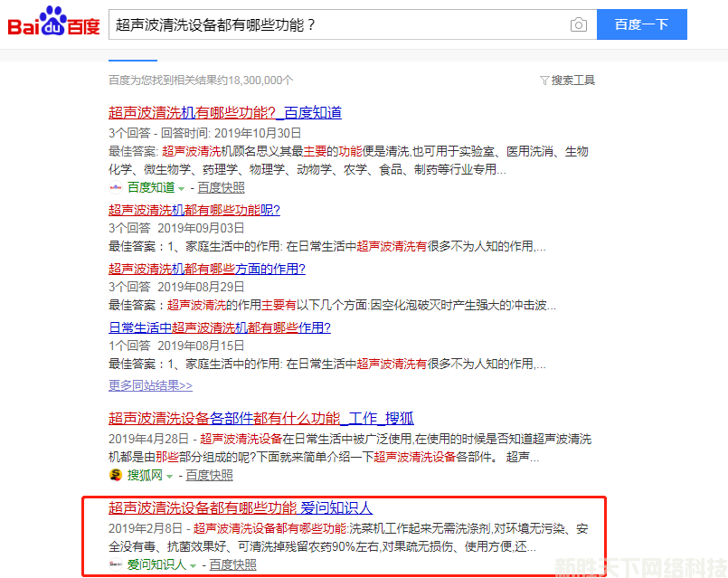The width and height of the screenshot is (728, 578).
Task: Click the 搜索工具 filter icon
Action: click(x=544, y=81)
